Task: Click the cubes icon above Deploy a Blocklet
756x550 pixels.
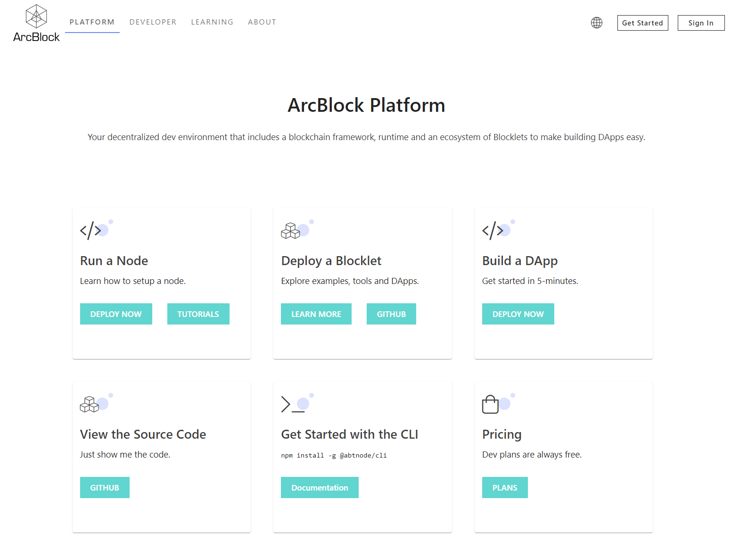Action: pos(291,231)
